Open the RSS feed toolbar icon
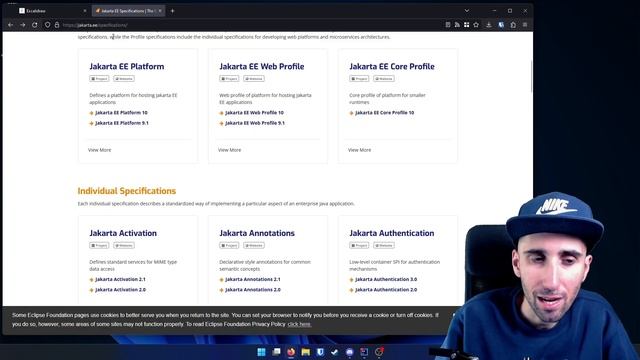Viewport: 640px width, 360px height. click(x=457, y=25)
